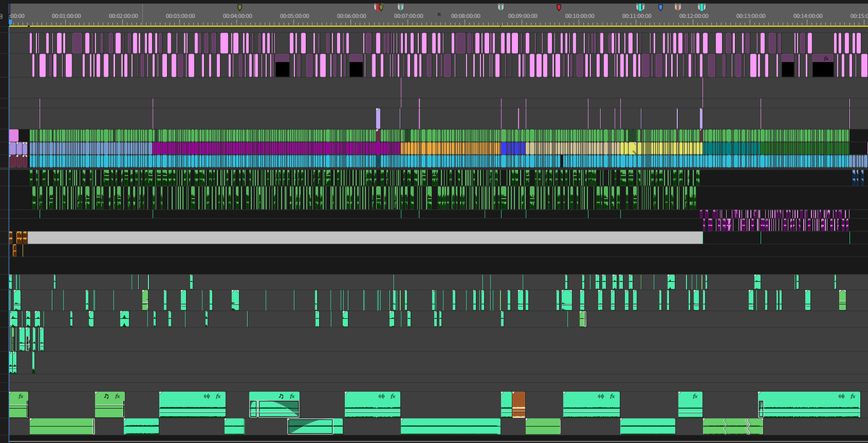Click the teal marker at 00:07:00:00
This screenshot has height=443, width=868.
[x=400, y=7]
